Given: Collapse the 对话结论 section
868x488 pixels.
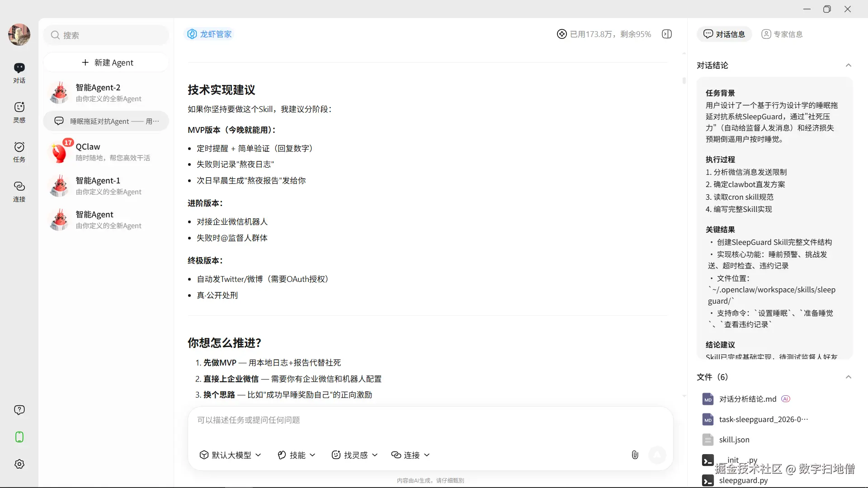Looking at the screenshot, I should coord(848,66).
